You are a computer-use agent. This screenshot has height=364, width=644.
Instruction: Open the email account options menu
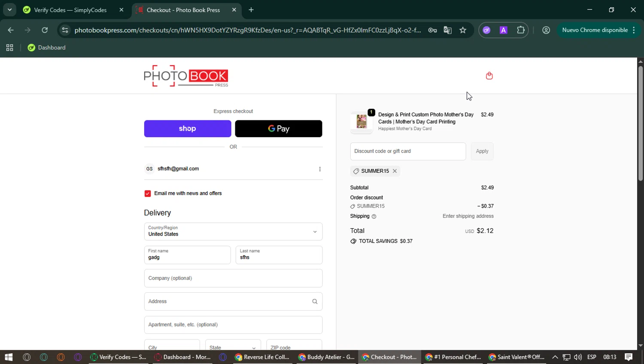coord(320,169)
